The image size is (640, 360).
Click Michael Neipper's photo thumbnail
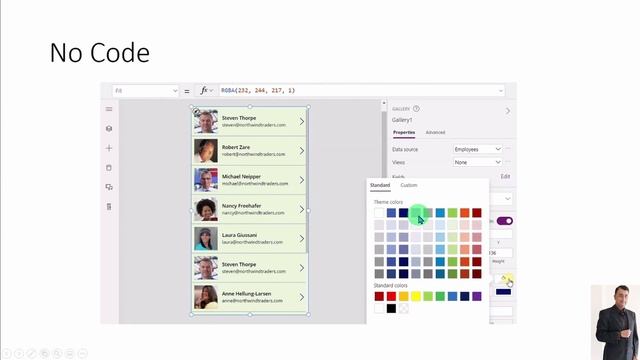[x=206, y=180]
